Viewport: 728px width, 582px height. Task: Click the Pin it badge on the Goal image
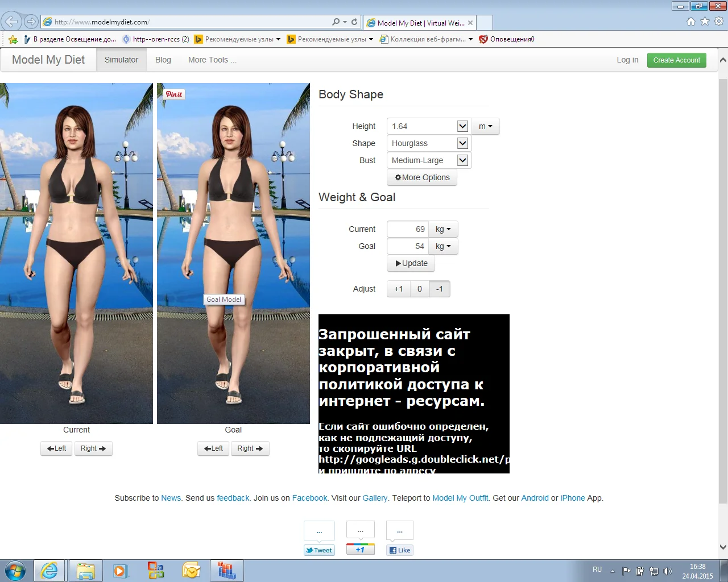point(174,94)
